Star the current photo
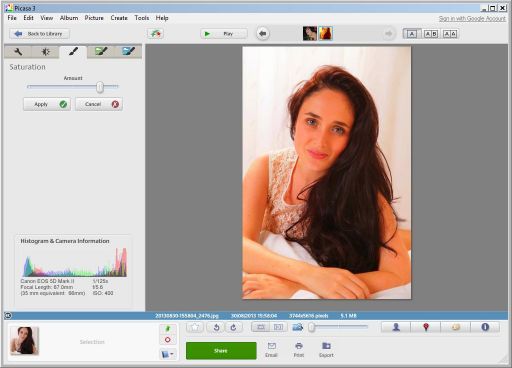 click(195, 327)
